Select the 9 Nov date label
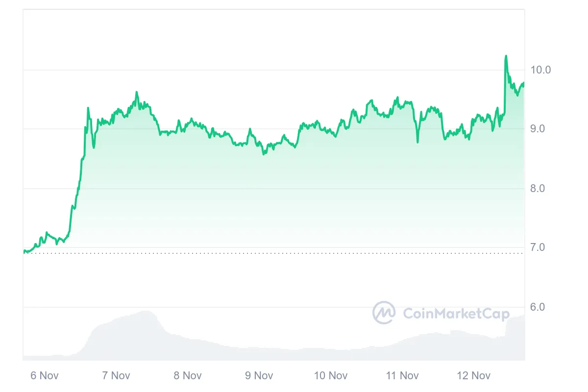Viewport: 588px width, 392px height. (x=259, y=376)
